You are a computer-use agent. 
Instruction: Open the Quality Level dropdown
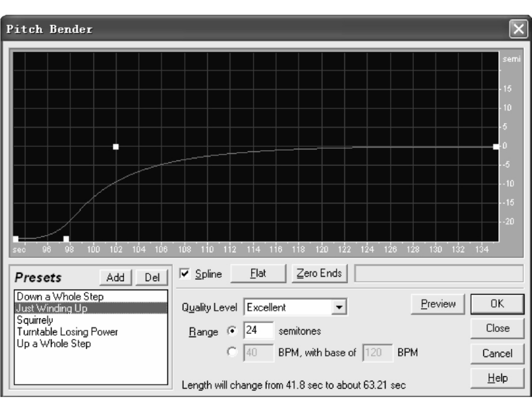[x=339, y=307]
